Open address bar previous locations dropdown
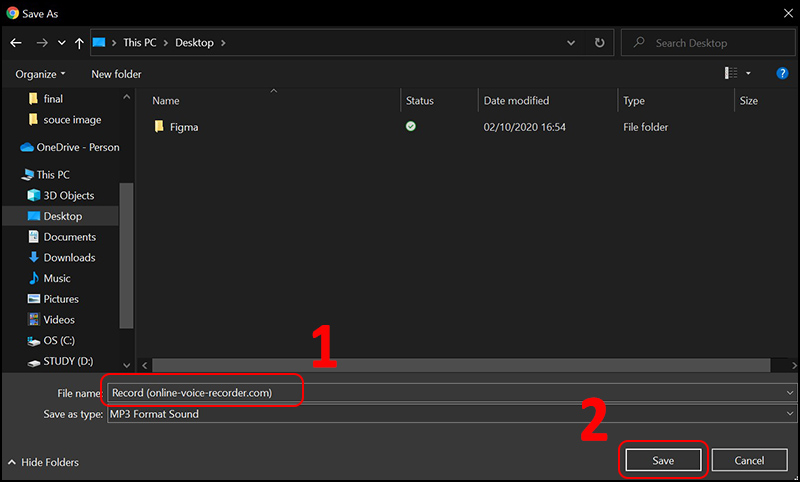The width and height of the screenshot is (800, 482). (x=571, y=43)
